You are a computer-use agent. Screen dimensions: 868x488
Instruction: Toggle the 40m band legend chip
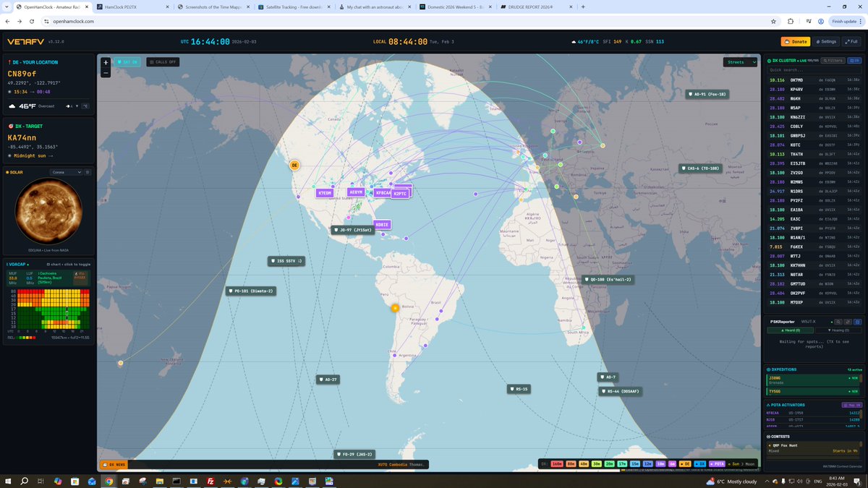(x=584, y=463)
